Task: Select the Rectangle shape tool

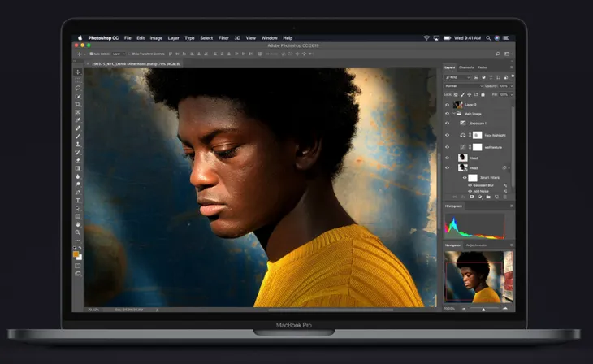Action: click(x=78, y=216)
